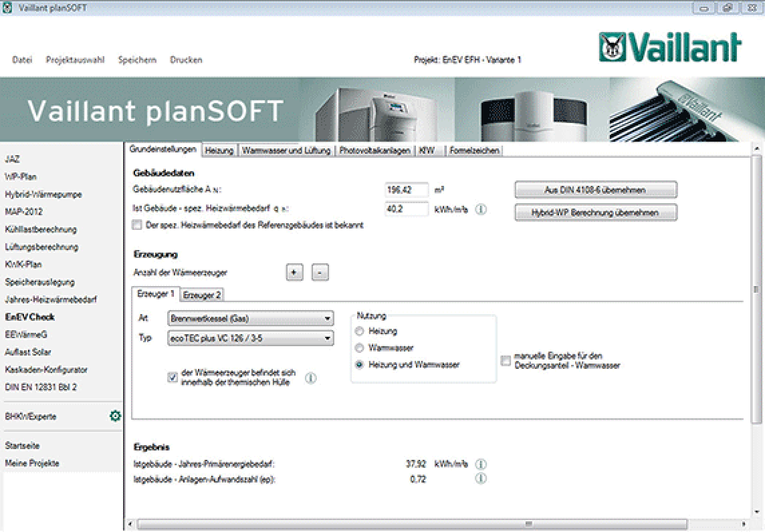Open EEWärmeG in the sidebar

click(26, 335)
